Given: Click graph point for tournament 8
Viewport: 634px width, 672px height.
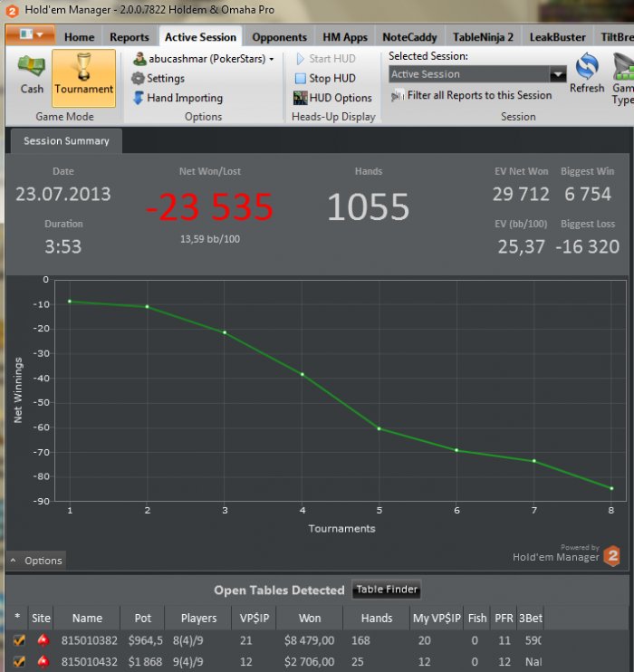Looking at the screenshot, I should click(x=611, y=488).
